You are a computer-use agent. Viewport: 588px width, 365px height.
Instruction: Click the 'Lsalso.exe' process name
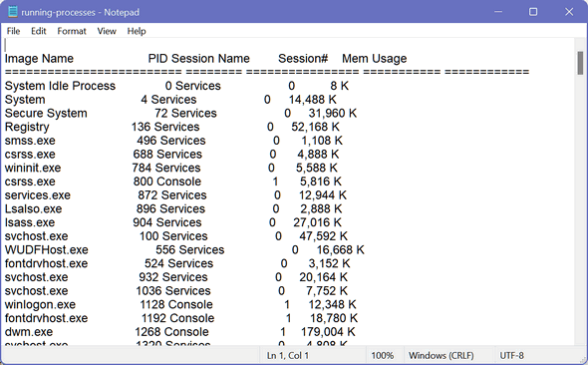point(33,209)
